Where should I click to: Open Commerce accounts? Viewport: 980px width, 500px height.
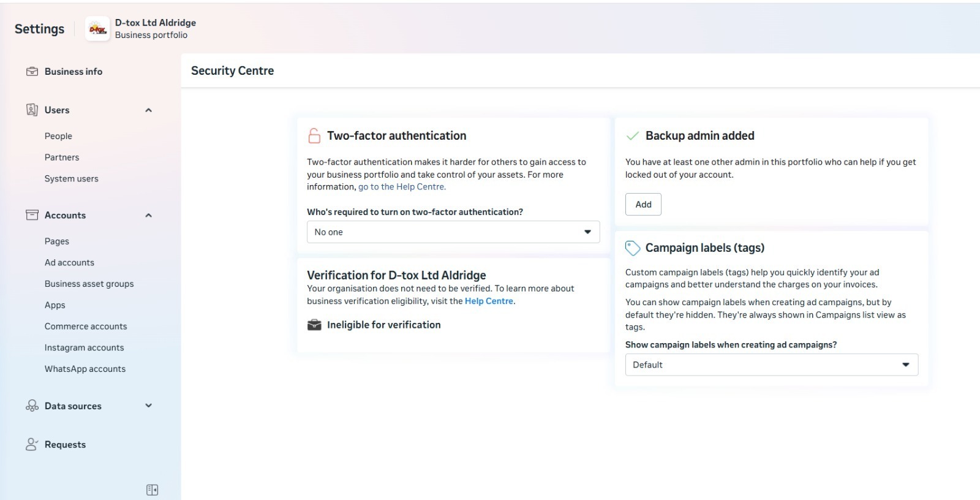pos(86,327)
